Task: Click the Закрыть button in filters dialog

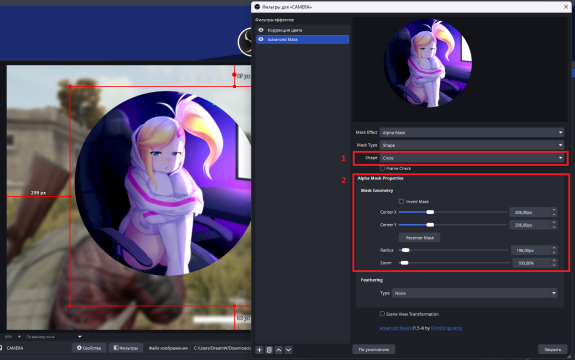Action: point(553,349)
